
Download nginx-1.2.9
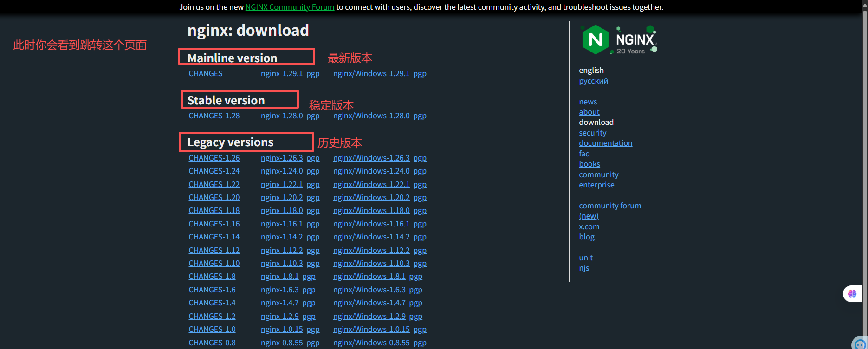click(x=280, y=316)
